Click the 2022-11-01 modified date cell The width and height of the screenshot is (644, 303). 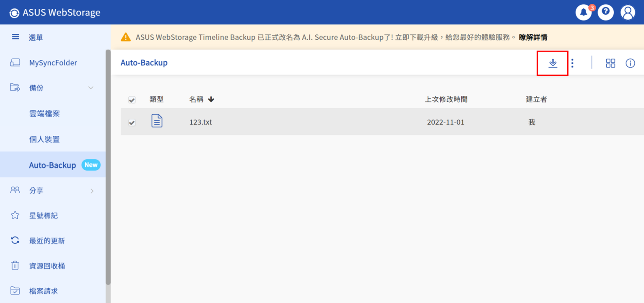click(x=446, y=122)
